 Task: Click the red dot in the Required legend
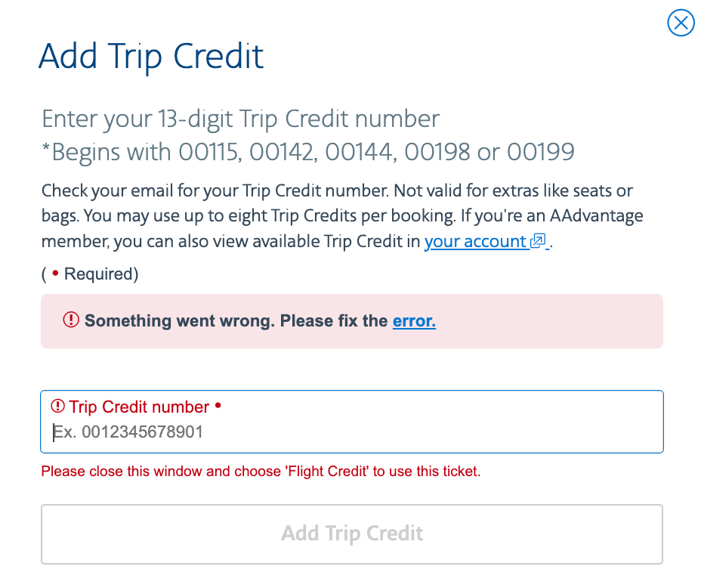(55, 274)
